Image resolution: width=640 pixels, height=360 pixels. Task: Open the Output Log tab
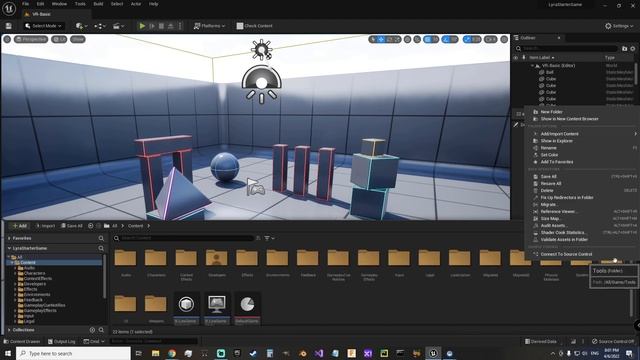[62, 341]
